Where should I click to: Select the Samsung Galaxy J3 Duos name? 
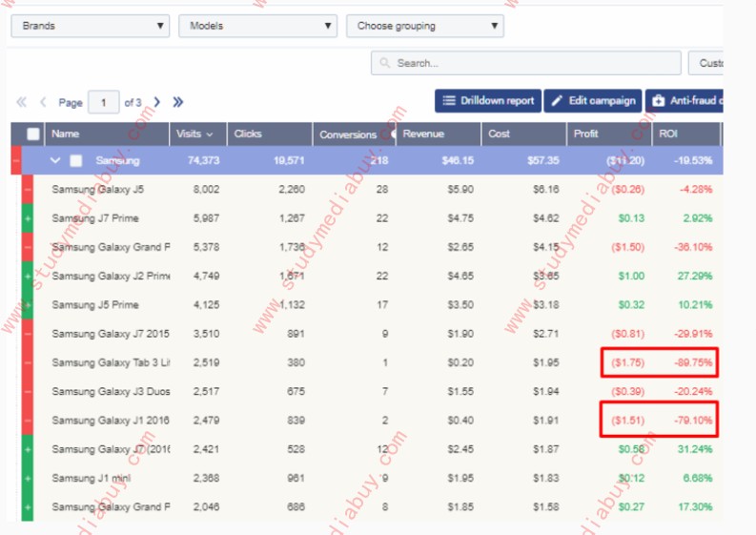111,392
